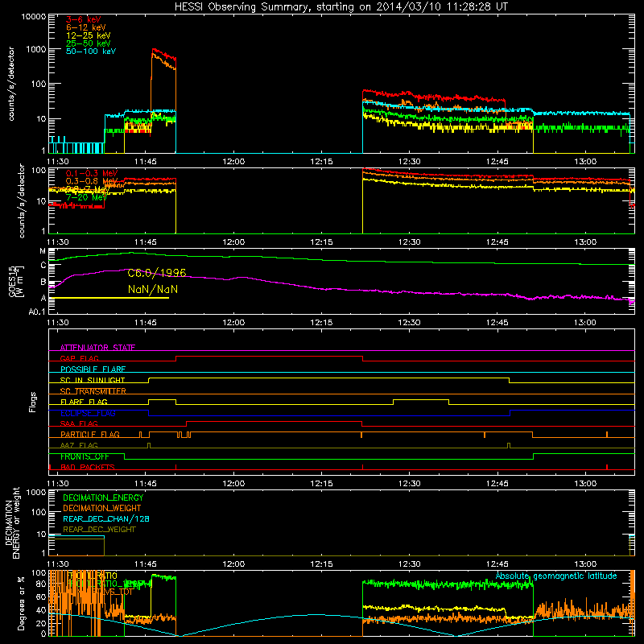Click the 12:00 tick under the Flags panel

click(x=233, y=484)
